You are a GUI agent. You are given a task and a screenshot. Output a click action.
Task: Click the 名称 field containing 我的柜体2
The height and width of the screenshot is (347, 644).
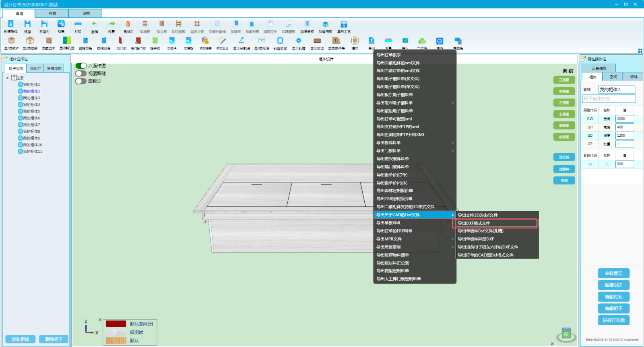[x=617, y=90]
